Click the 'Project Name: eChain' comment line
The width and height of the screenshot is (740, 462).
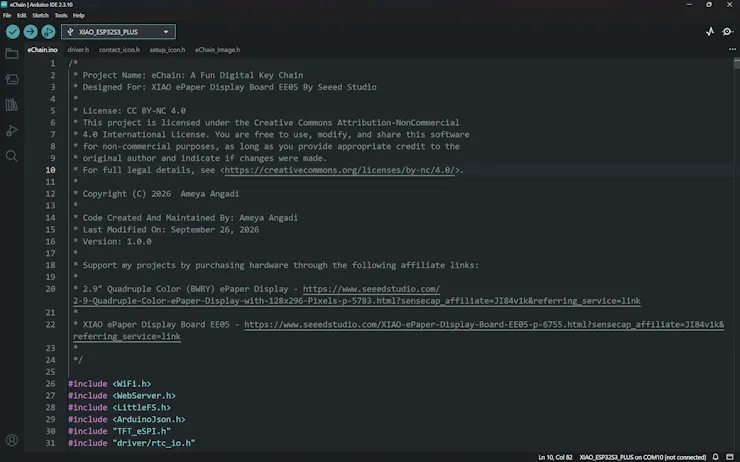click(x=193, y=75)
